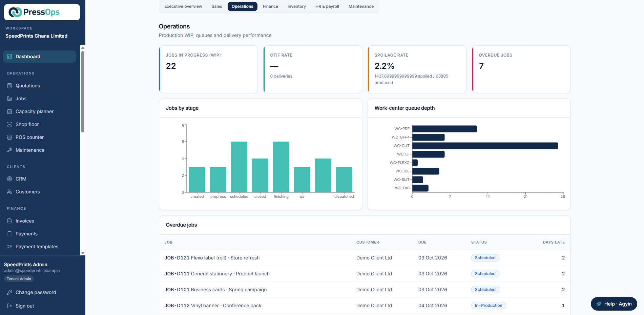This screenshot has height=315, width=644.
Task: Click the Shop floor scan icon
Action: click(9, 124)
